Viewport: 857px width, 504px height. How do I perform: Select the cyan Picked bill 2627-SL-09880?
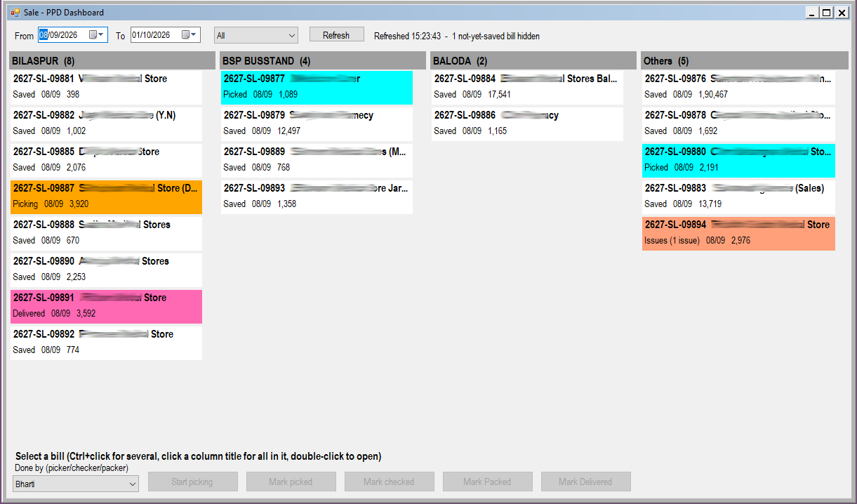[738, 159]
